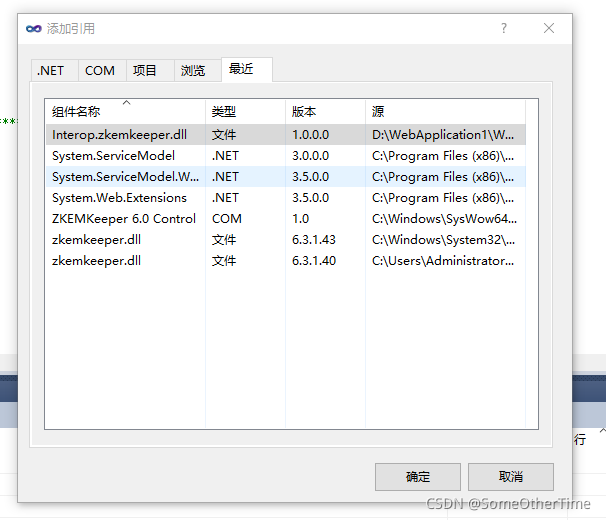
Task: Select the System.ServiceModel entry
Action: click(286, 156)
